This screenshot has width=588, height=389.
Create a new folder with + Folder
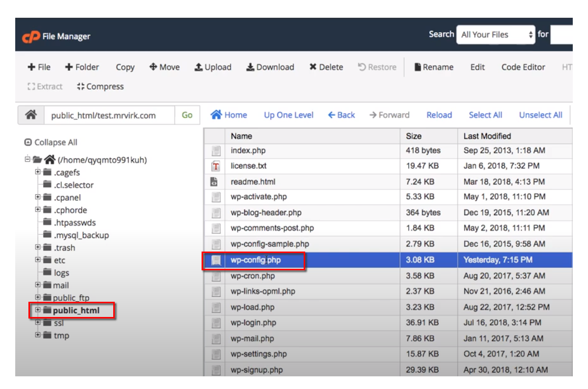pos(82,67)
